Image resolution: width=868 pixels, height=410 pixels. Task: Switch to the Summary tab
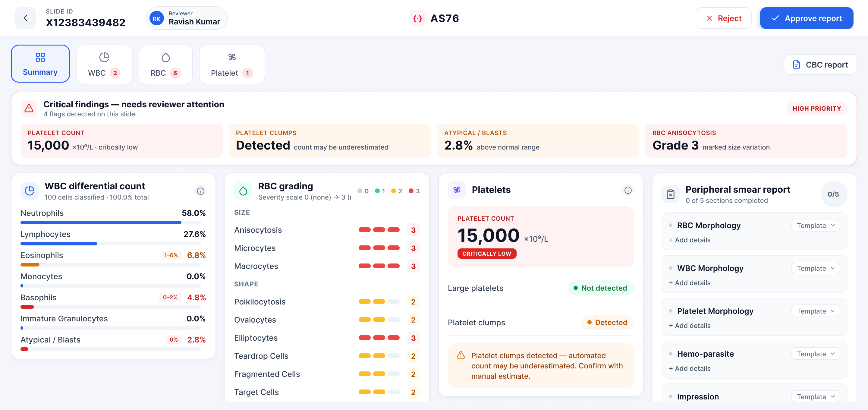[x=40, y=64]
